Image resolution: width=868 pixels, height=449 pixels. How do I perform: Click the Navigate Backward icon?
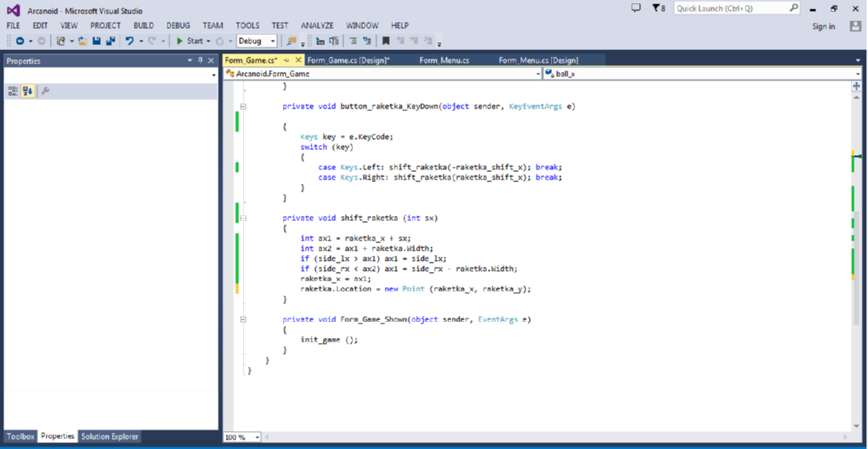point(19,41)
